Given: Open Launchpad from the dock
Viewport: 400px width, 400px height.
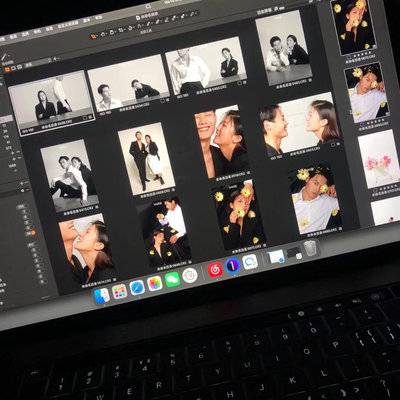Looking at the screenshot, I should 119,292.
